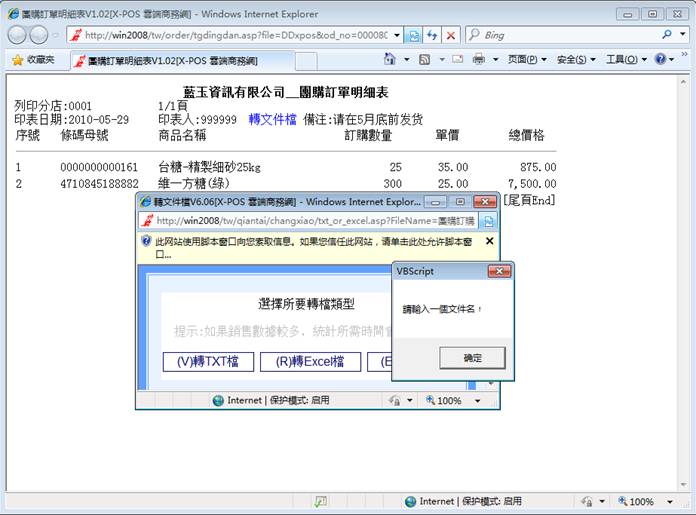Open the 页面(P) dropdown menu
The width and height of the screenshot is (696, 515).
[526, 60]
